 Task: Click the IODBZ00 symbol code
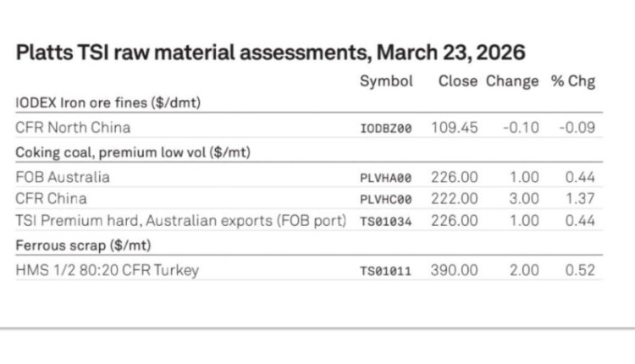point(386,128)
